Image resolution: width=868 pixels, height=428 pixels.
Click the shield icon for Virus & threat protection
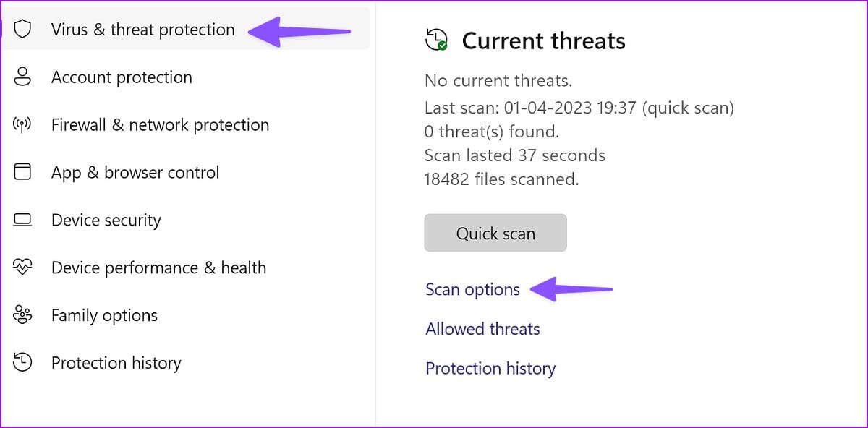pos(23,30)
